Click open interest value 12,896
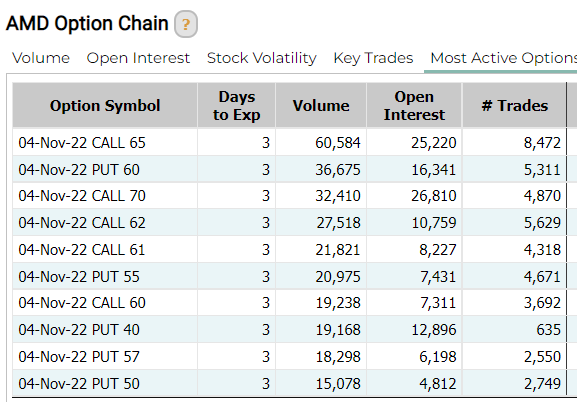 click(434, 330)
